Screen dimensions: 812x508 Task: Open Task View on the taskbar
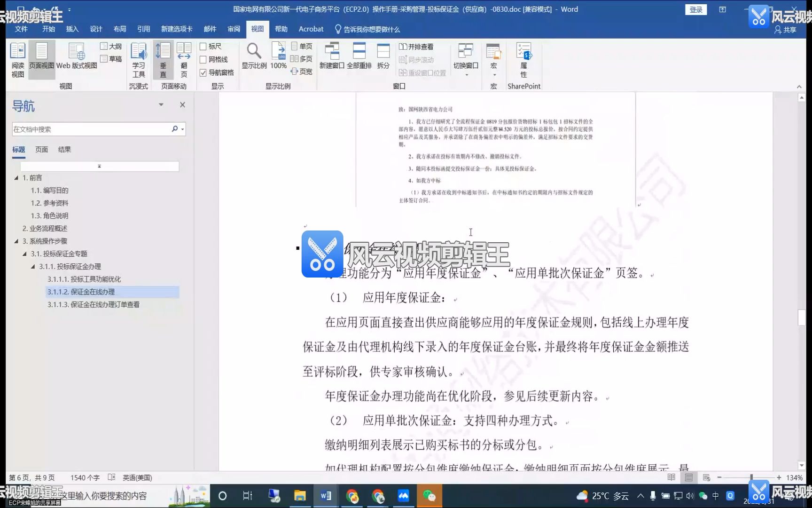pos(248,496)
